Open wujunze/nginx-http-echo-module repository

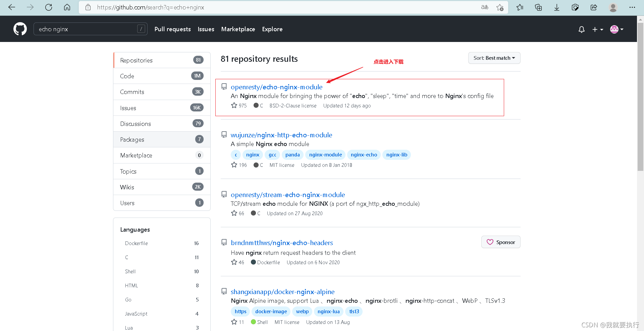281,135
